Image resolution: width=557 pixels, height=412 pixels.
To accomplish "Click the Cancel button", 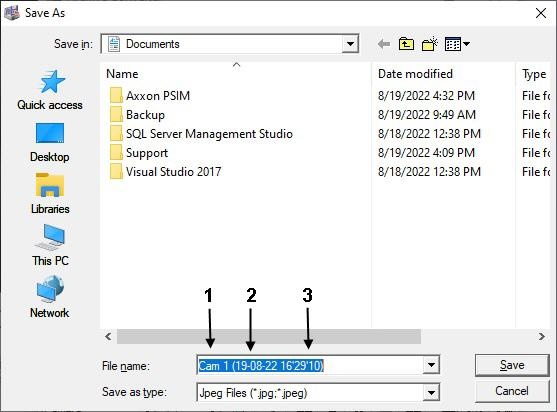I will click(x=512, y=391).
